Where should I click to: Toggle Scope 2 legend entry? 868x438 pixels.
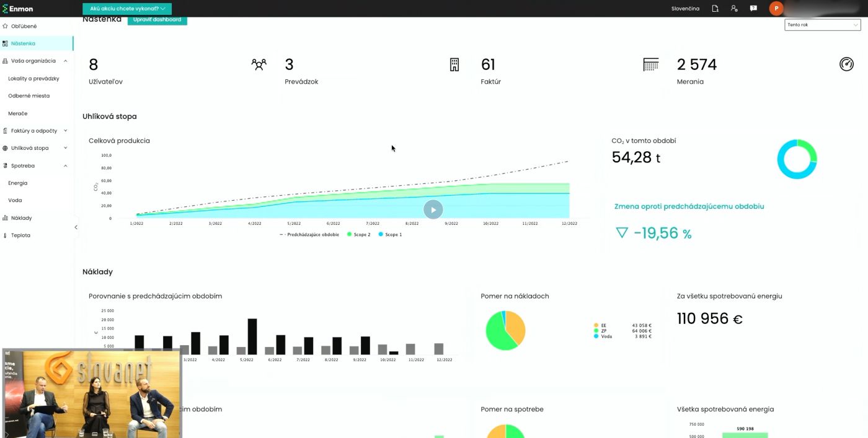point(358,235)
